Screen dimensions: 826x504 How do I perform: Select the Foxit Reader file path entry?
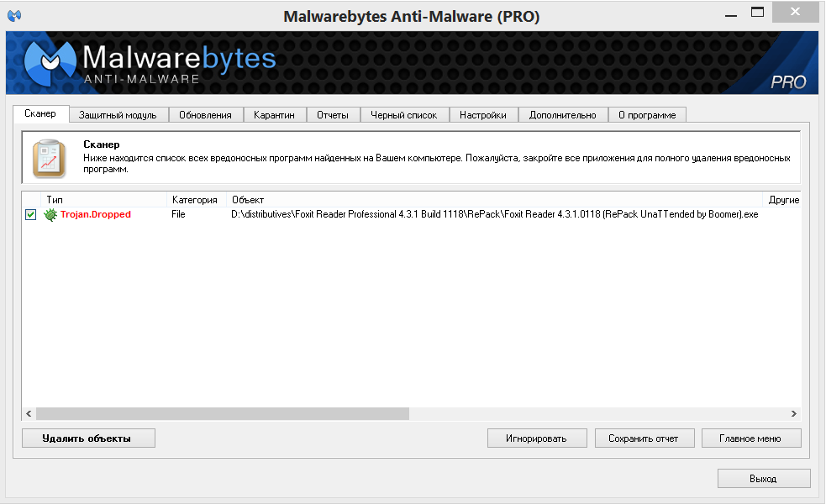click(x=495, y=214)
